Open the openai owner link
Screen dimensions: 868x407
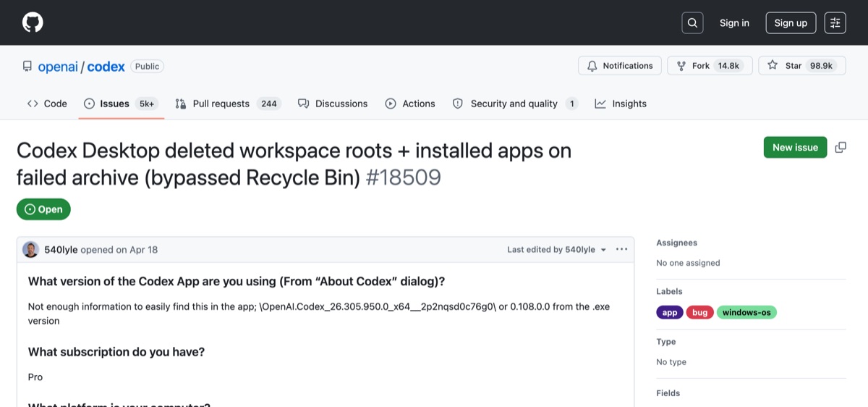pos(58,67)
